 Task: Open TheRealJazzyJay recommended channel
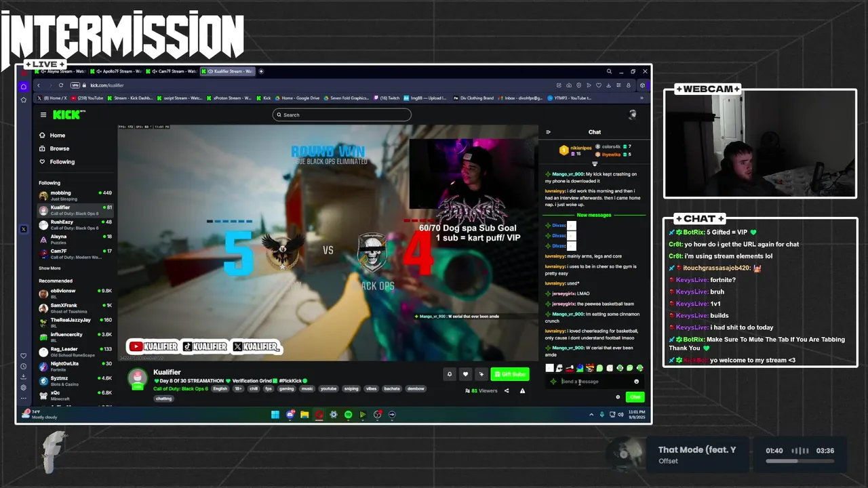pyautogui.click(x=75, y=323)
